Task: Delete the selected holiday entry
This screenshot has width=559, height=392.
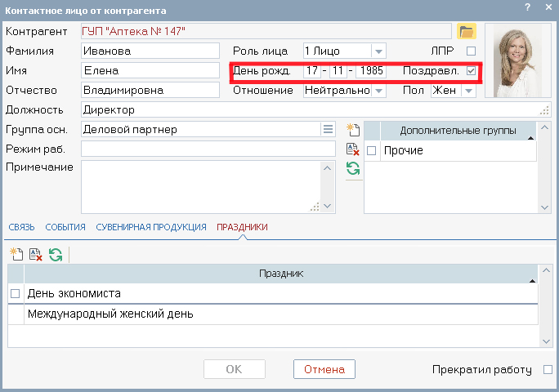Action: click(x=36, y=255)
